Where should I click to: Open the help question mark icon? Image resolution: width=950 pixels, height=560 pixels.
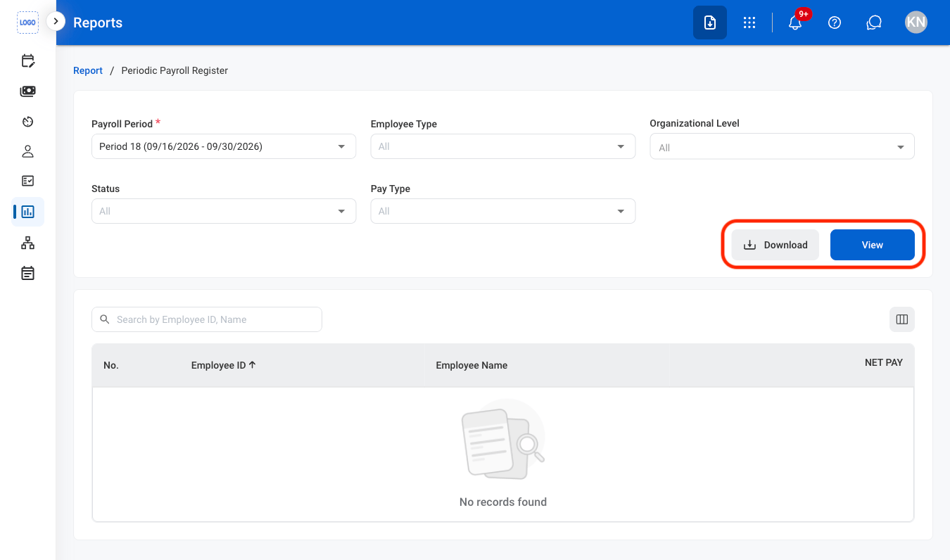tap(835, 23)
